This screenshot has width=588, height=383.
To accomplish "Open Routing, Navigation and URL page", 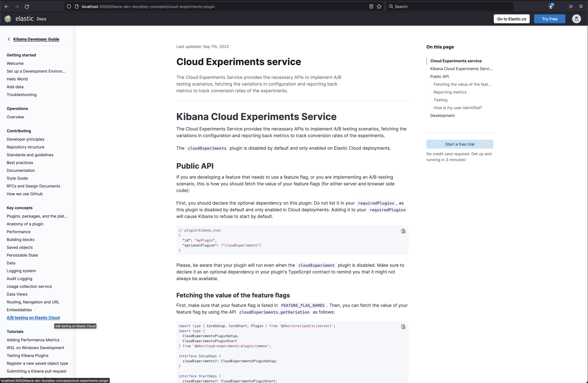I will [x=33, y=302].
